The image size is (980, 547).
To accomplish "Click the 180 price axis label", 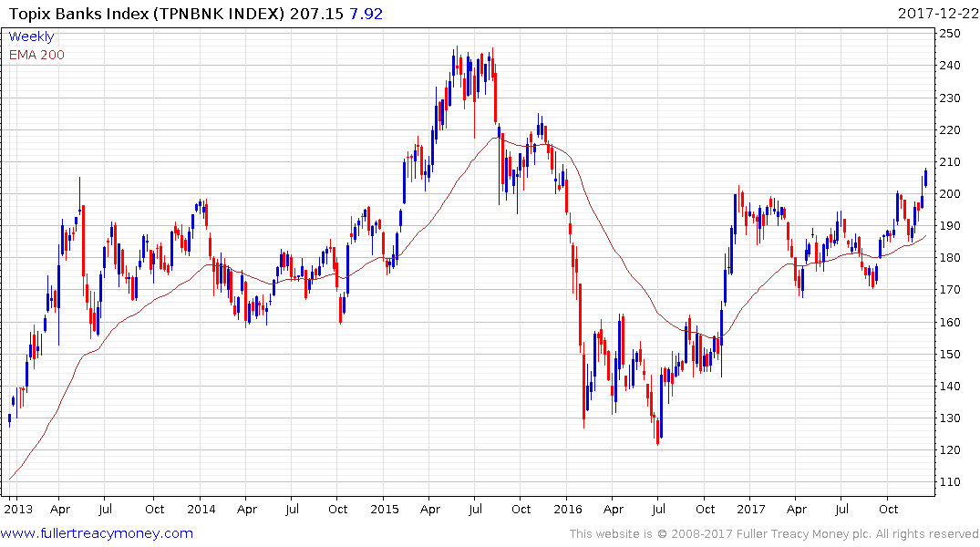I will (950, 258).
